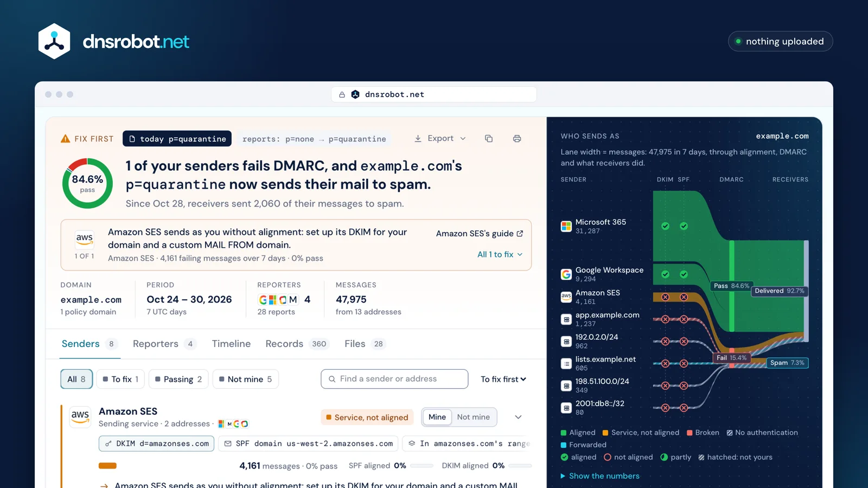Open Amazon SES's guide link
The height and width of the screenshot is (488, 868).
pos(480,234)
